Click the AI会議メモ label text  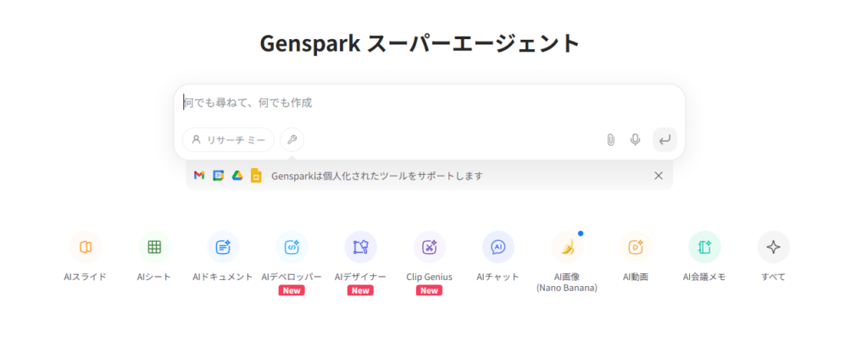point(704,277)
